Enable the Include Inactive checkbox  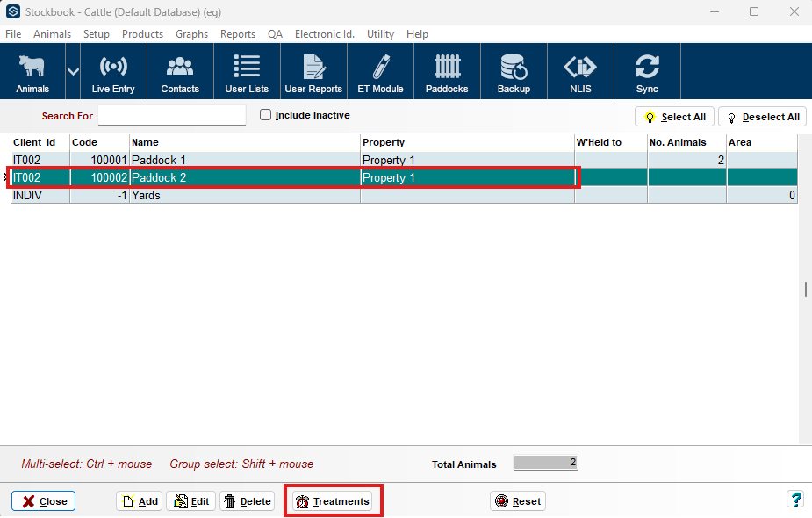(266, 115)
